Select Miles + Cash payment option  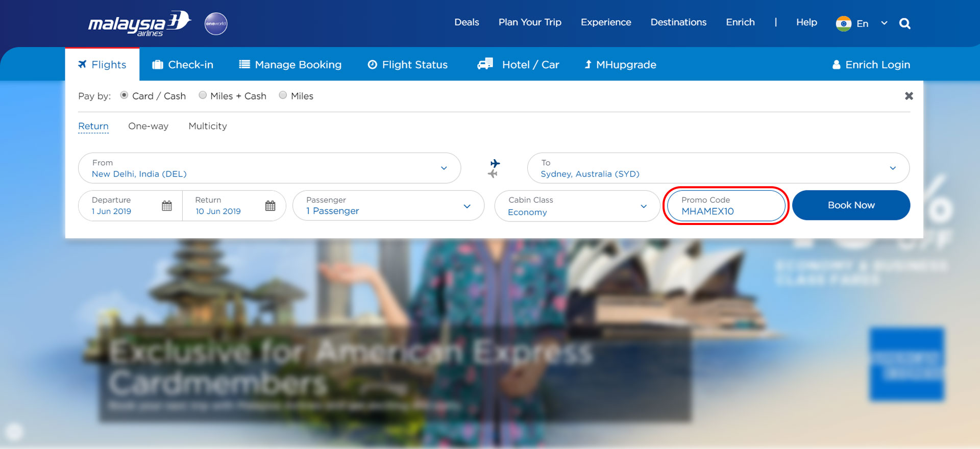pos(203,95)
